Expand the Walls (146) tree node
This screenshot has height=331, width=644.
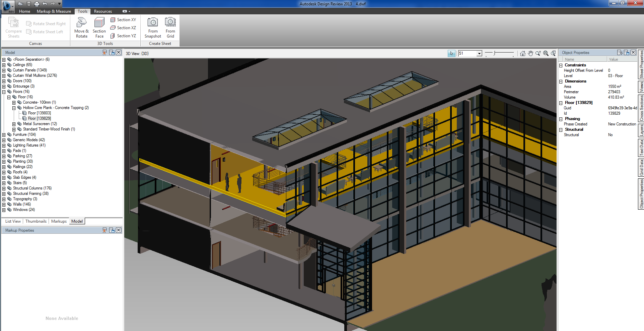pyautogui.click(x=4, y=205)
